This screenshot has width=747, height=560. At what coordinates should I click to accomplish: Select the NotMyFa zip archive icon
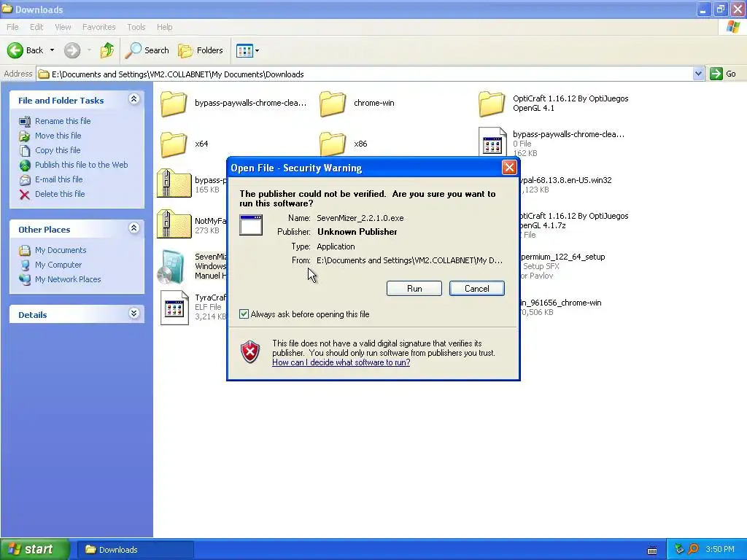(x=174, y=225)
